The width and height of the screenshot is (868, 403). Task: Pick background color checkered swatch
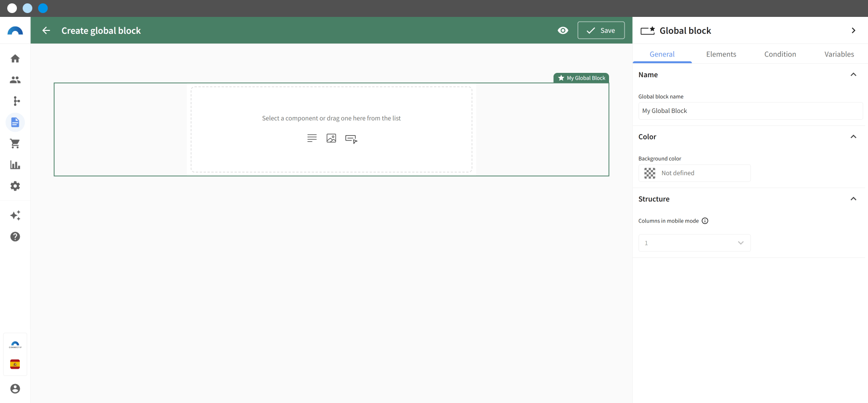click(650, 173)
